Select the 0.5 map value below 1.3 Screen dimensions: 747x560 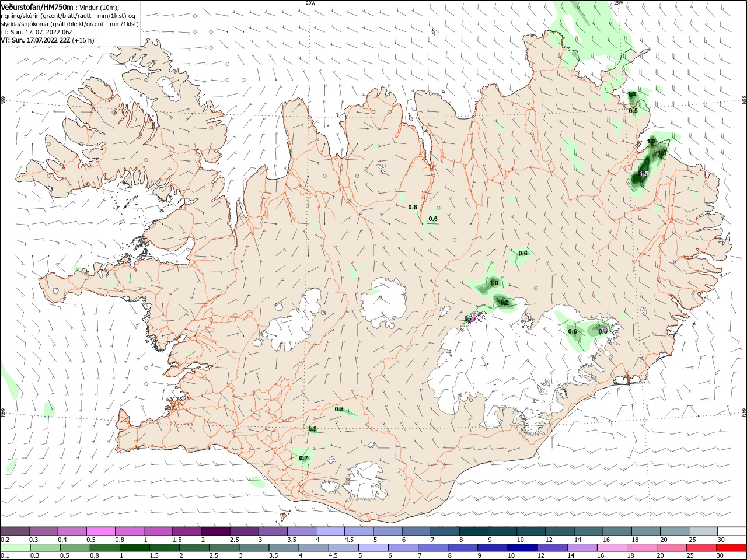click(x=633, y=111)
